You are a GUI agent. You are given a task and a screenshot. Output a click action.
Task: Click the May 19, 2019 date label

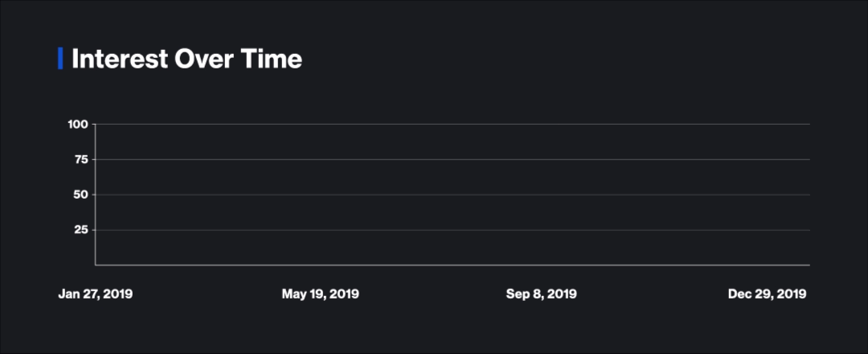(320, 294)
